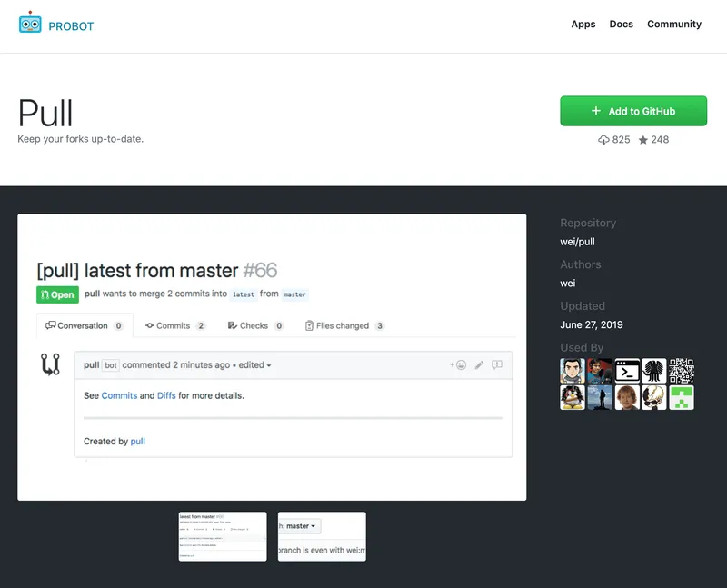727x588 pixels.
Task: Click the red-haired person avatar
Action: 627,397
